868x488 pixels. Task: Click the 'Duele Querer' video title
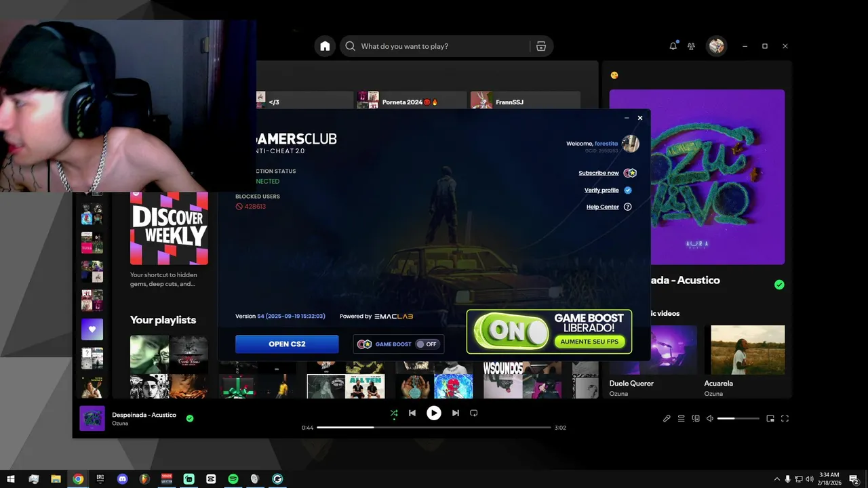[x=631, y=383]
